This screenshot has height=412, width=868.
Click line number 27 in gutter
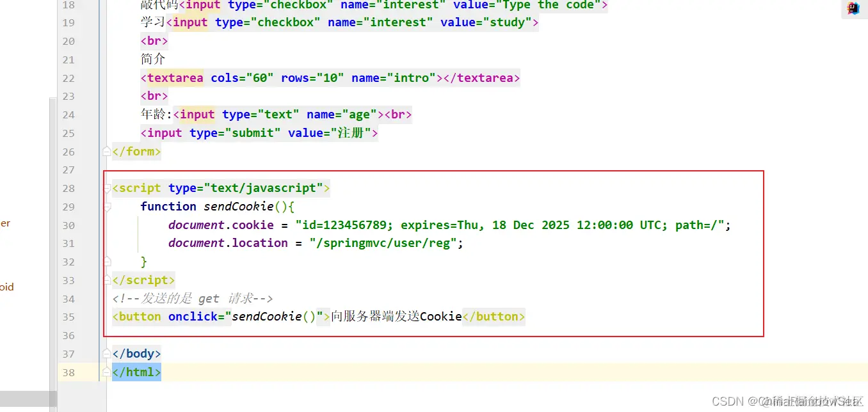(68, 170)
